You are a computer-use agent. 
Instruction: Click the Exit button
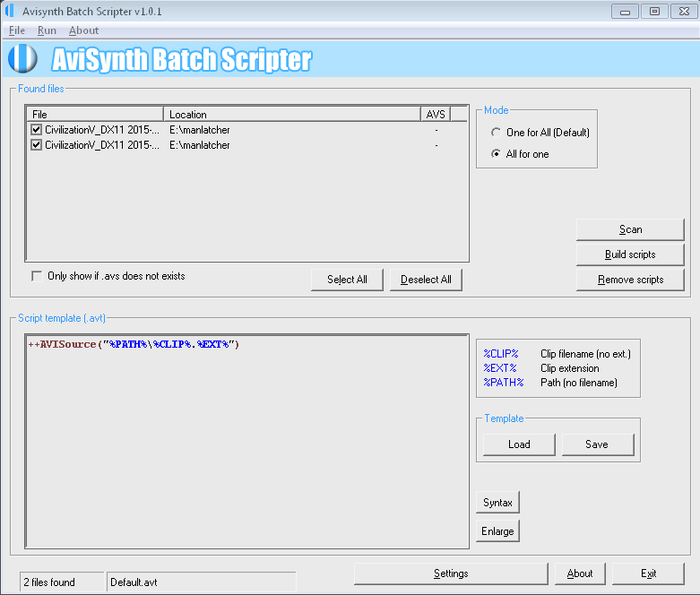[x=648, y=573]
